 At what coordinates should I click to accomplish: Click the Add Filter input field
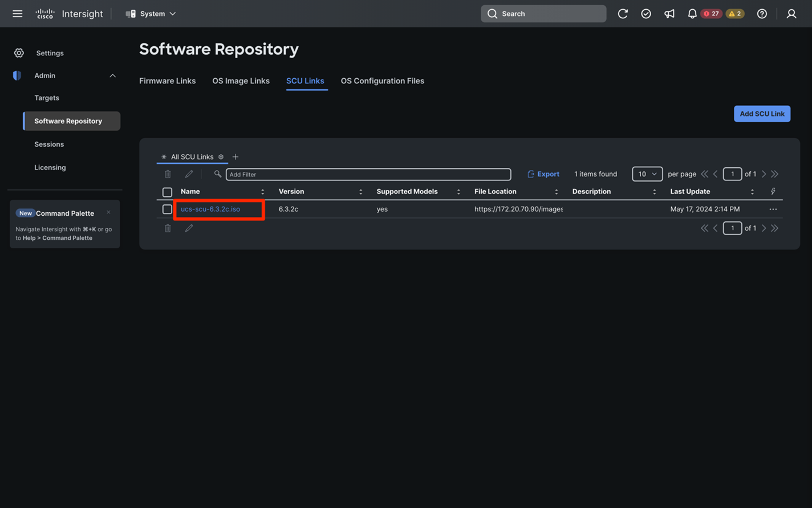(x=368, y=174)
